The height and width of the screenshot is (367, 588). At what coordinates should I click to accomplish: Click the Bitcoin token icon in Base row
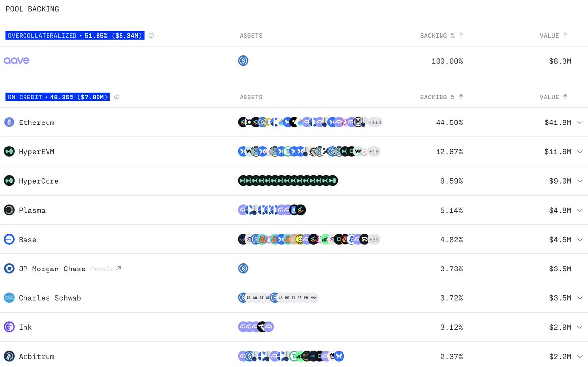coord(351,240)
